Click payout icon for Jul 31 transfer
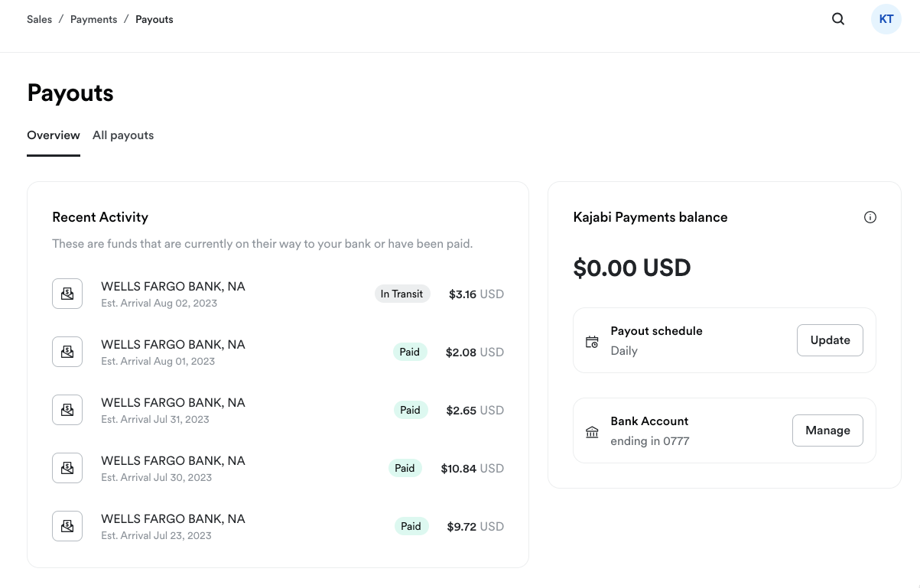 click(x=67, y=410)
